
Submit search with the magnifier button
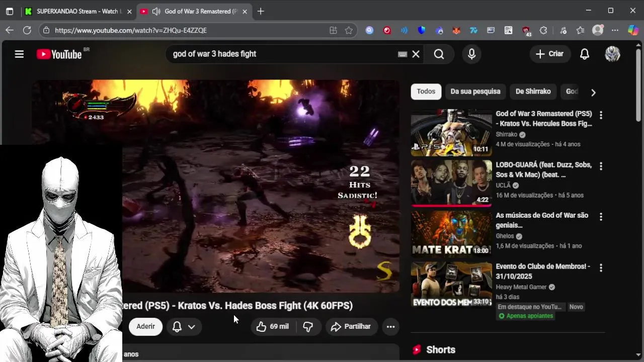tap(439, 54)
